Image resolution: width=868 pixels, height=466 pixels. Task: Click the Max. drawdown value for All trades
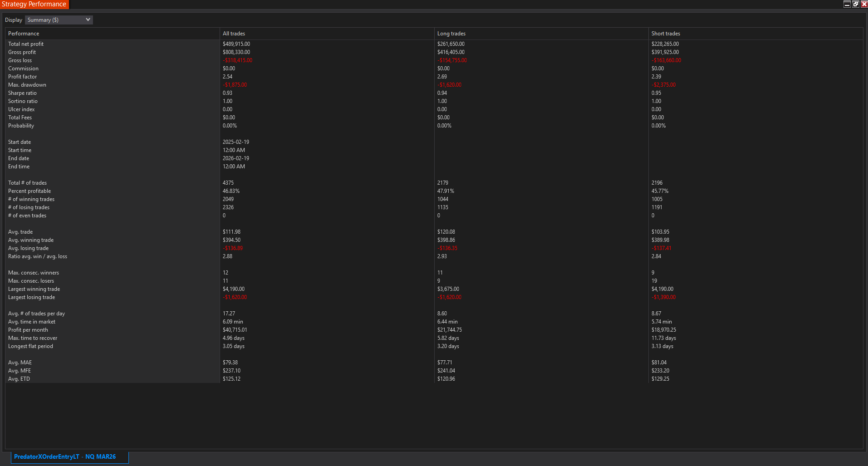click(x=235, y=85)
